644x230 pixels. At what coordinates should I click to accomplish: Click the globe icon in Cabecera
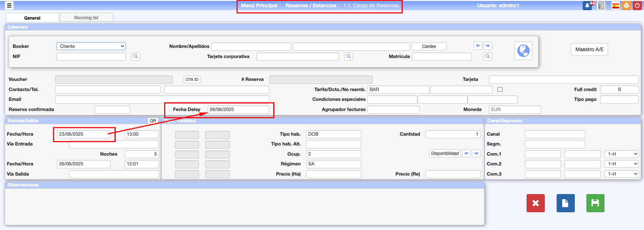pyautogui.click(x=523, y=51)
